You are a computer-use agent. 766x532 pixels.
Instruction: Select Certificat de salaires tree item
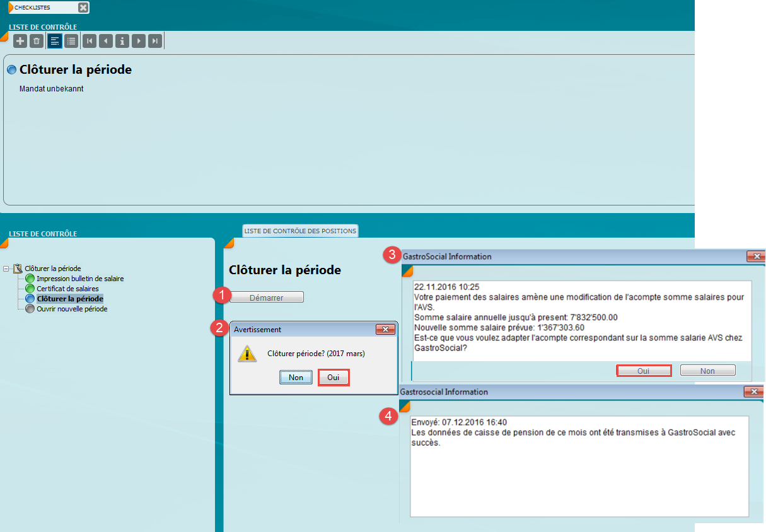point(67,289)
